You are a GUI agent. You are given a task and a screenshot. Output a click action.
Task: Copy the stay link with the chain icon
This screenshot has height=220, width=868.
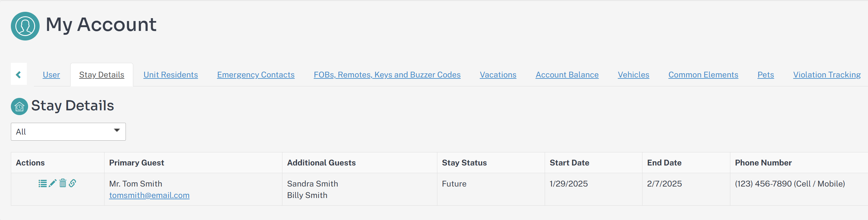tap(73, 183)
